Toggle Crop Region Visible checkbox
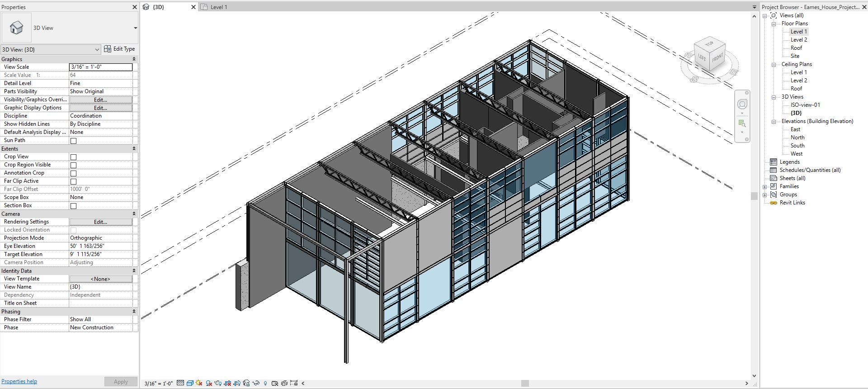 coord(73,165)
